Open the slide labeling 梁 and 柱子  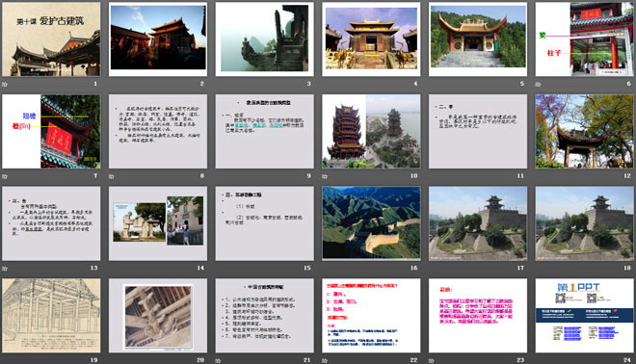coord(585,39)
